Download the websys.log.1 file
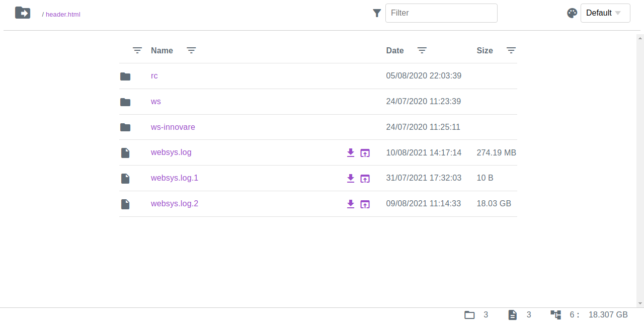The height and width of the screenshot is (321, 644). click(x=351, y=178)
